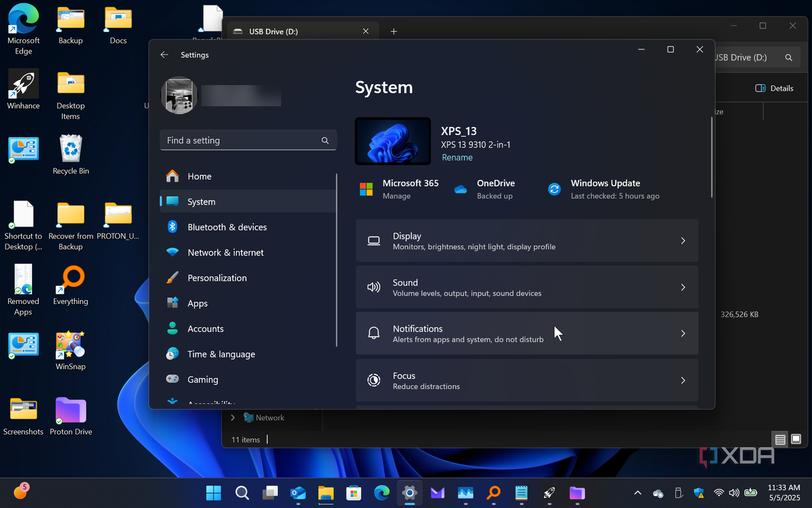Open Bluetooth & devices settings
This screenshot has width=812, height=508.
click(x=248, y=227)
